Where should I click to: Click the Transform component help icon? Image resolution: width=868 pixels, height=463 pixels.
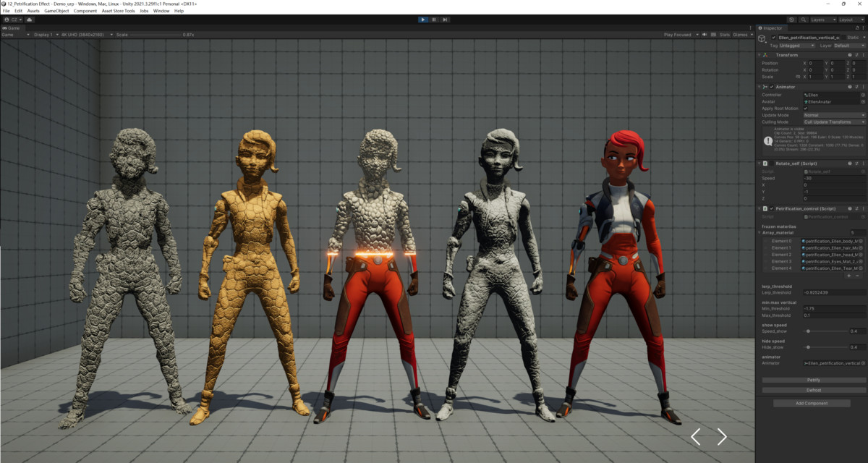[x=849, y=55]
